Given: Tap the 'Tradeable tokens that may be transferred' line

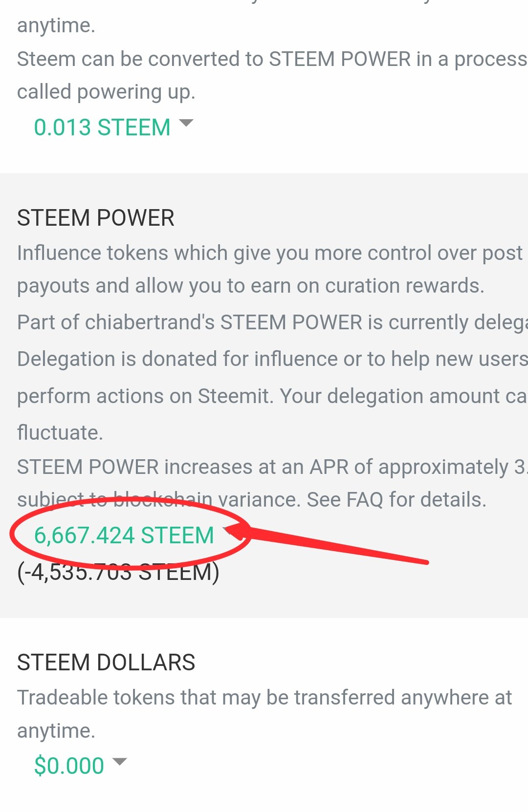Looking at the screenshot, I should coord(264,698).
